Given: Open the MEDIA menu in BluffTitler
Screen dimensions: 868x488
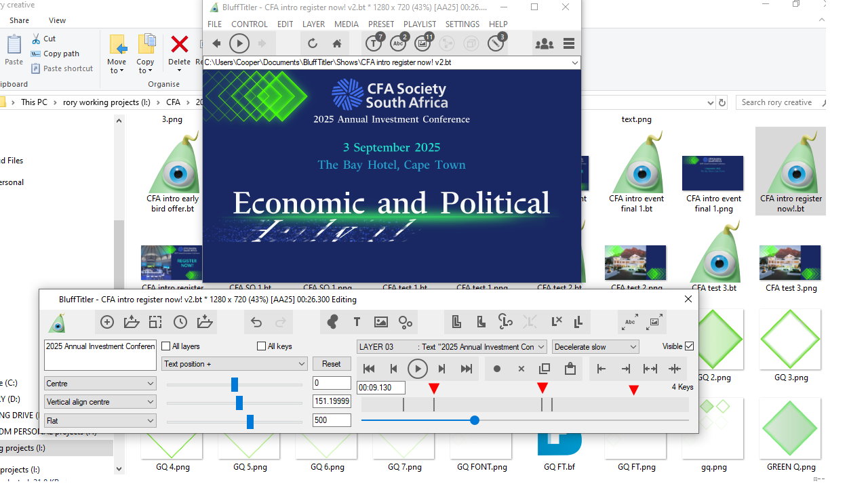Looking at the screenshot, I should click(347, 24).
